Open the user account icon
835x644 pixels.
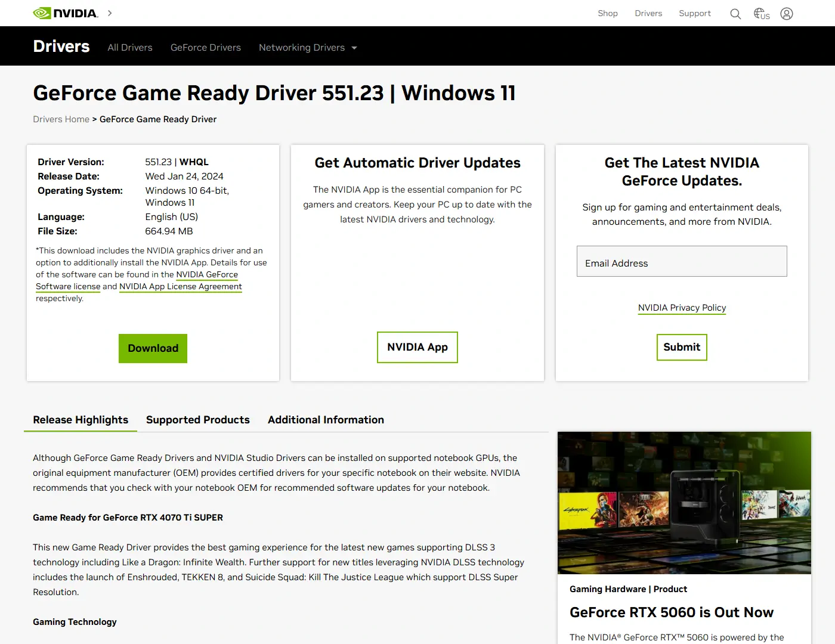[787, 14]
